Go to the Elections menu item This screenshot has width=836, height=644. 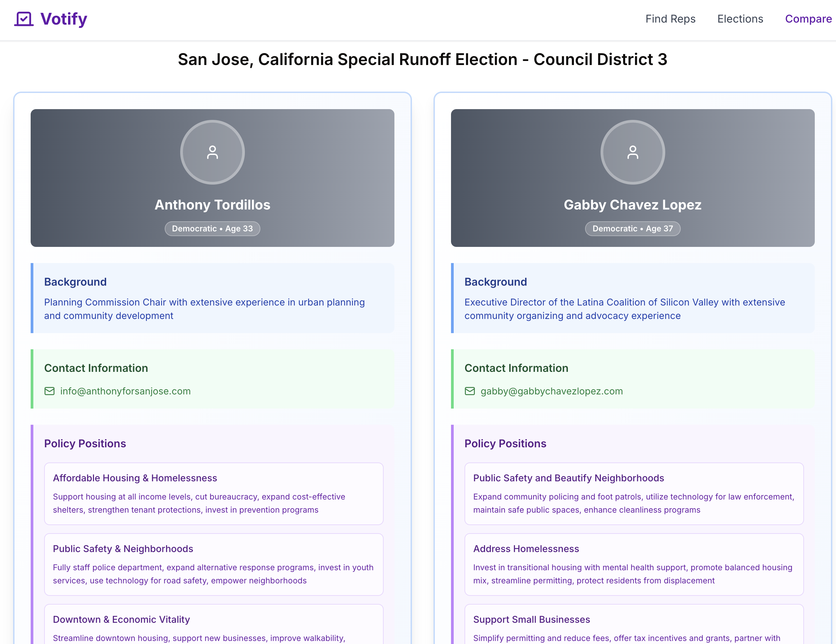(740, 19)
